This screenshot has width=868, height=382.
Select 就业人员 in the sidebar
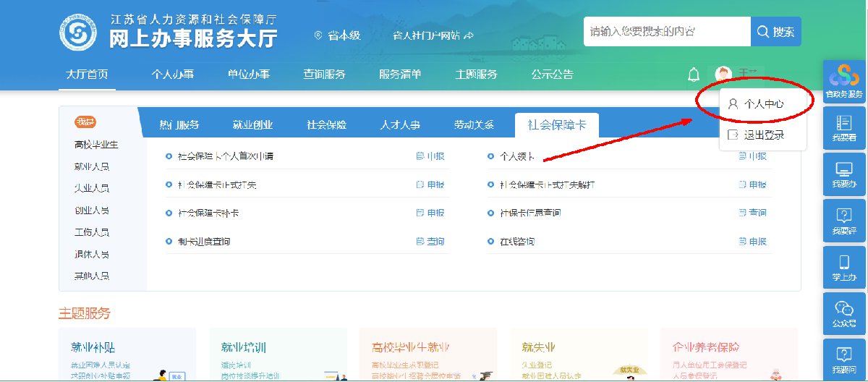(92, 166)
